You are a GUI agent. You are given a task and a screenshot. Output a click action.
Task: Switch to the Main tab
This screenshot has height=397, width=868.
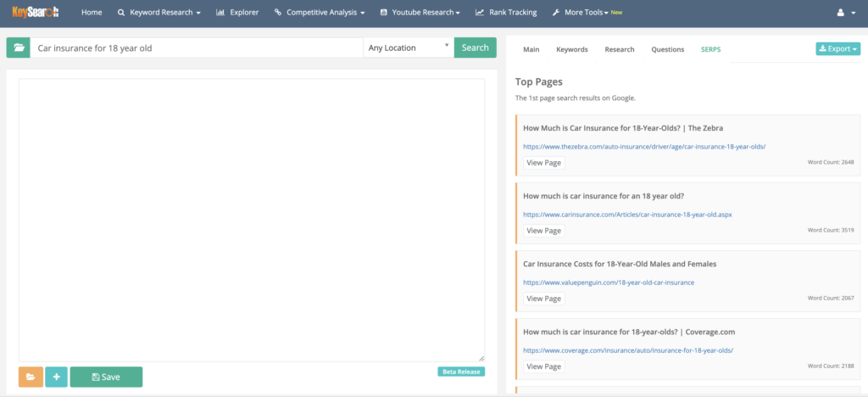[531, 49]
